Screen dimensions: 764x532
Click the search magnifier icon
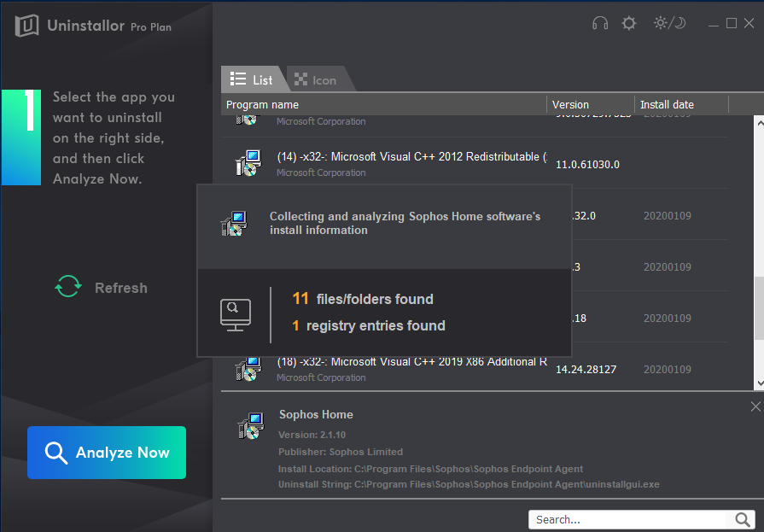point(743,519)
